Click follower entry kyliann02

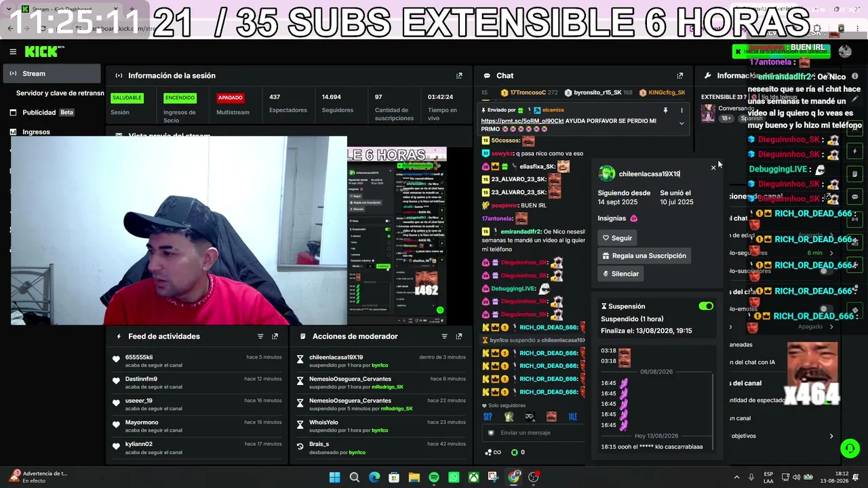click(x=139, y=444)
